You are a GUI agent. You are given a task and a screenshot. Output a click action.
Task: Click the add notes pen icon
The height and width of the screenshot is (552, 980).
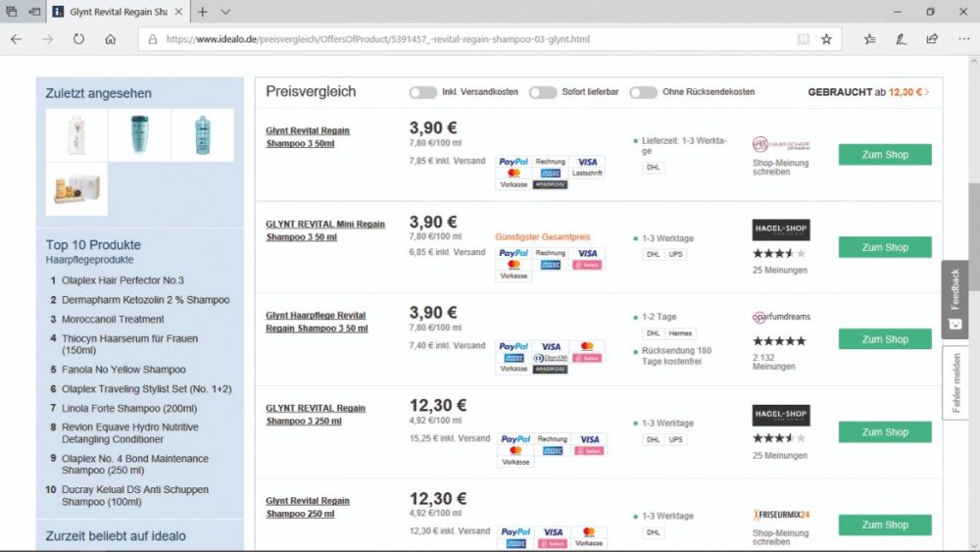(x=901, y=39)
